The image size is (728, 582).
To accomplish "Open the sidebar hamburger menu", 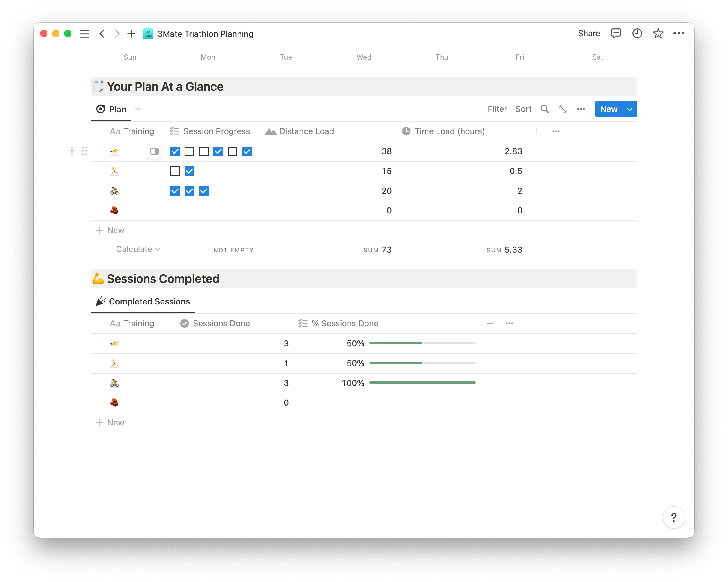I will (84, 34).
